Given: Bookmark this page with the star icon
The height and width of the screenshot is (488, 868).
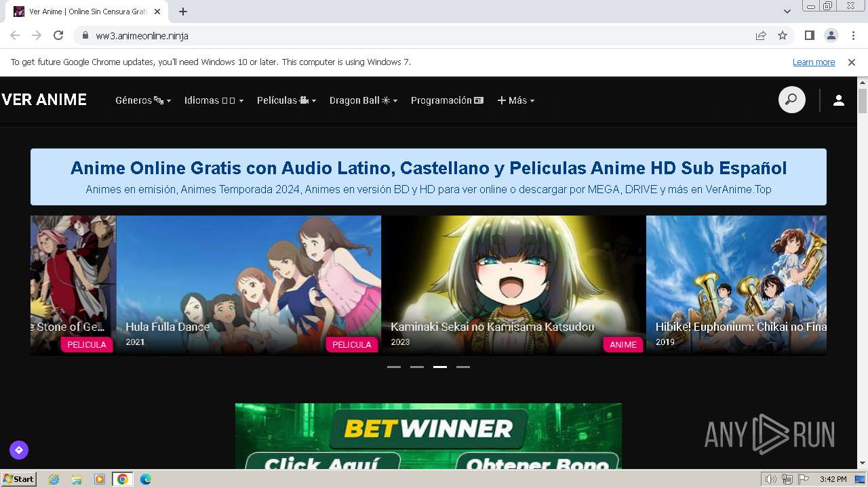Looking at the screenshot, I should point(783,35).
